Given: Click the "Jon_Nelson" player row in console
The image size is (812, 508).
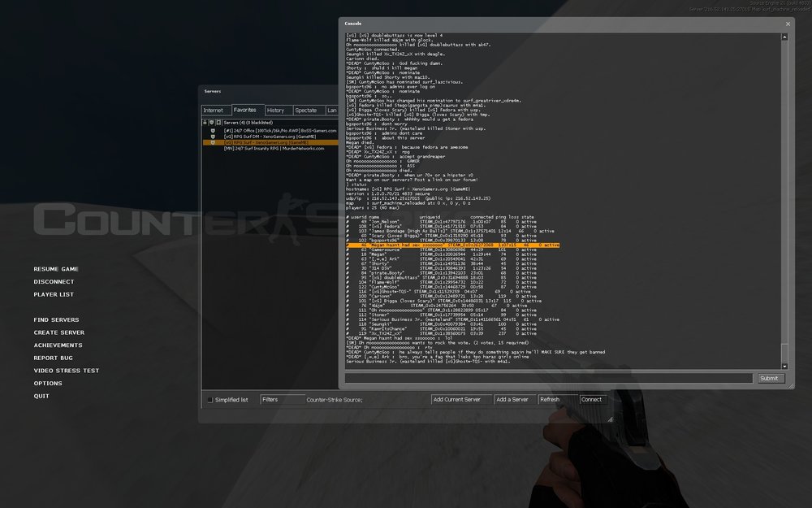Looking at the screenshot, I should [x=441, y=222].
